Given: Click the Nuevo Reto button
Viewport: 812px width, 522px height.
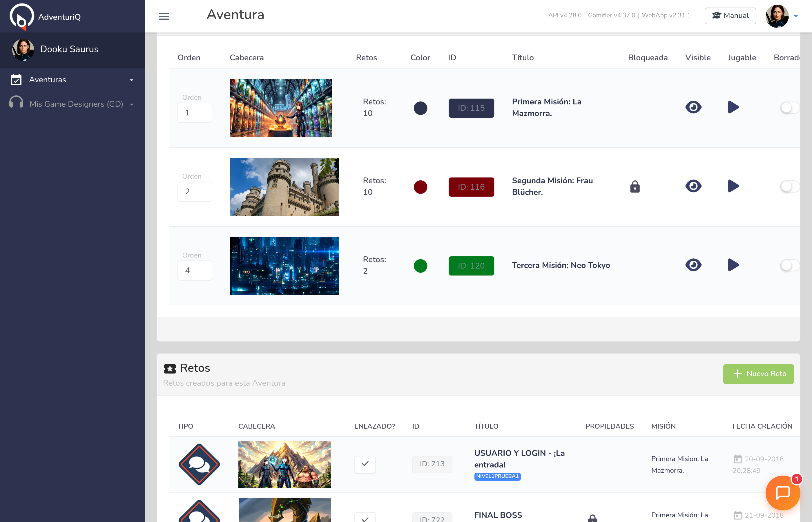Looking at the screenshot, I should click(758, 374).
